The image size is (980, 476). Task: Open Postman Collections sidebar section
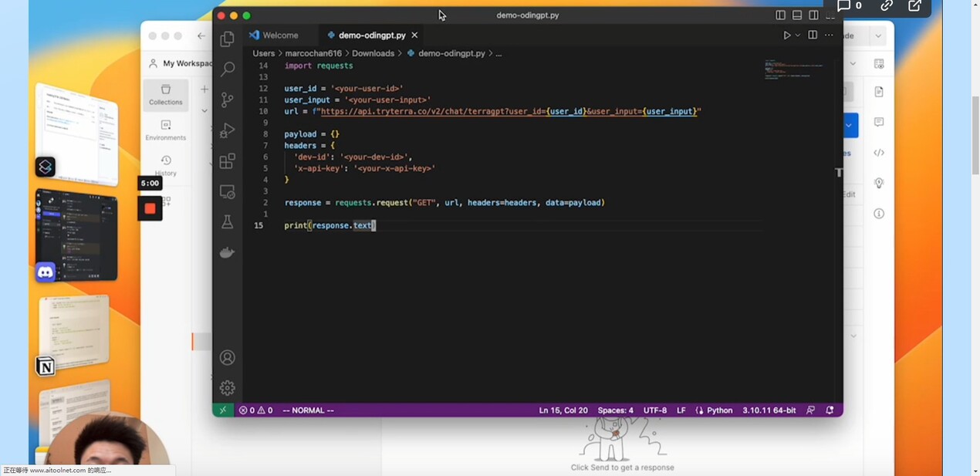tap(165, 94)
